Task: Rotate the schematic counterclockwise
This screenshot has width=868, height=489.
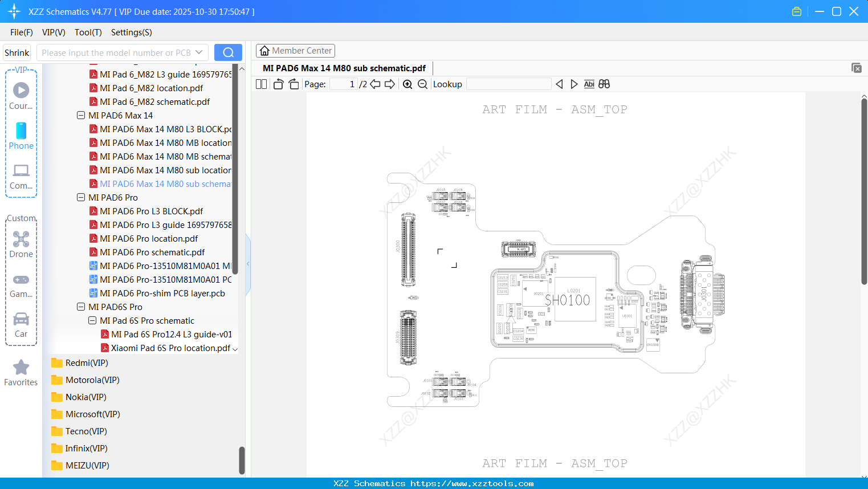Action: click(278, 84)
